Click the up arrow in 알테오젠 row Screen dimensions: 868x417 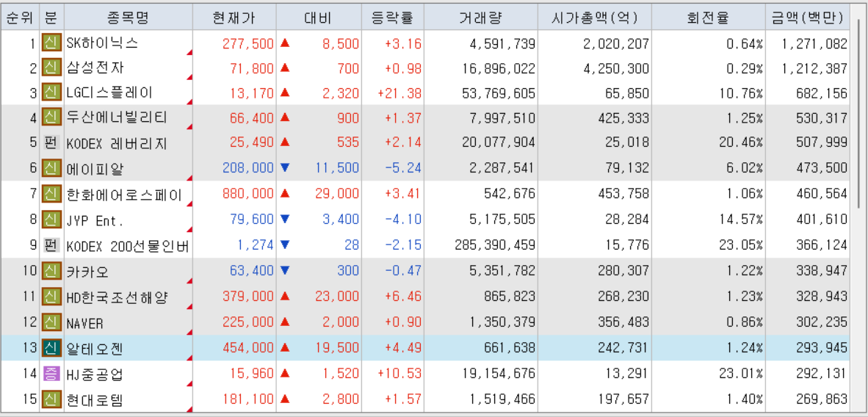point(285,347)
